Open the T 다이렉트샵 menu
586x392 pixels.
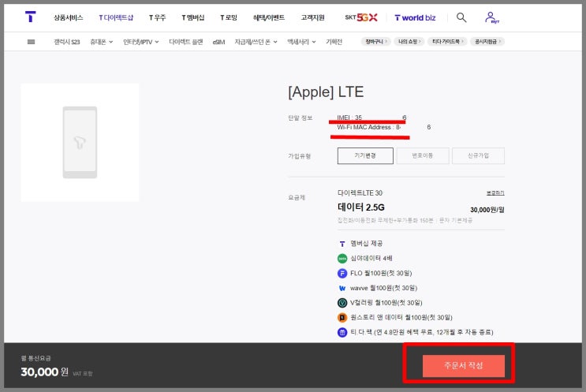coord(116,17)
